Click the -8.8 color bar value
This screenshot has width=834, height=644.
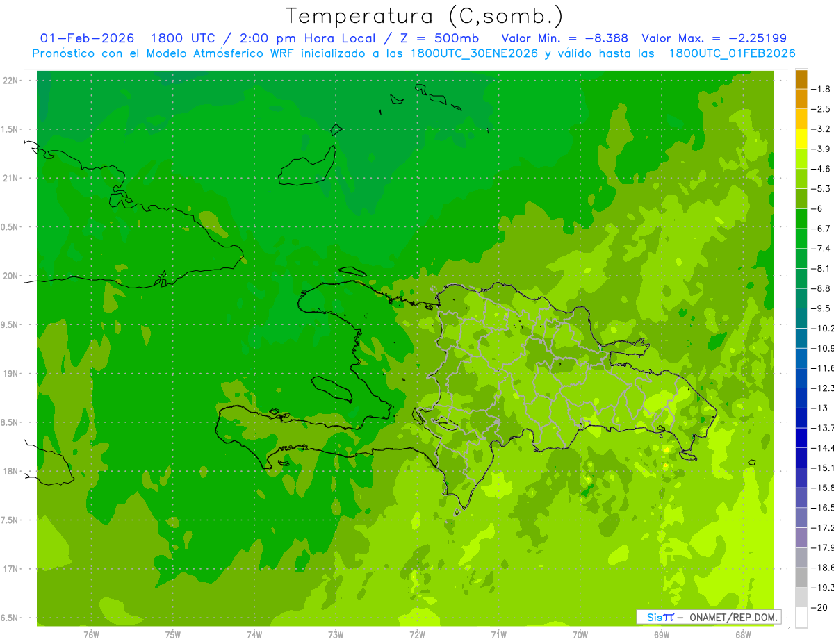tap(821, 288)
